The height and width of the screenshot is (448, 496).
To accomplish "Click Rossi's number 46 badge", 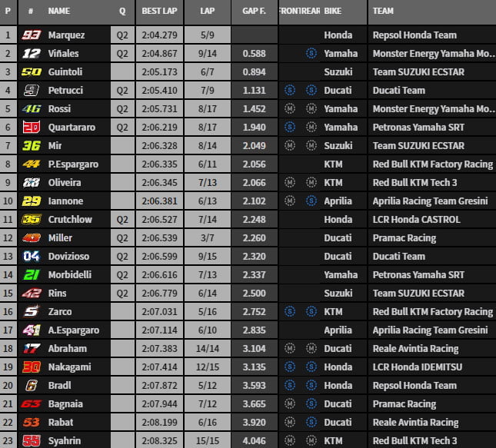I will pos(31,108).
